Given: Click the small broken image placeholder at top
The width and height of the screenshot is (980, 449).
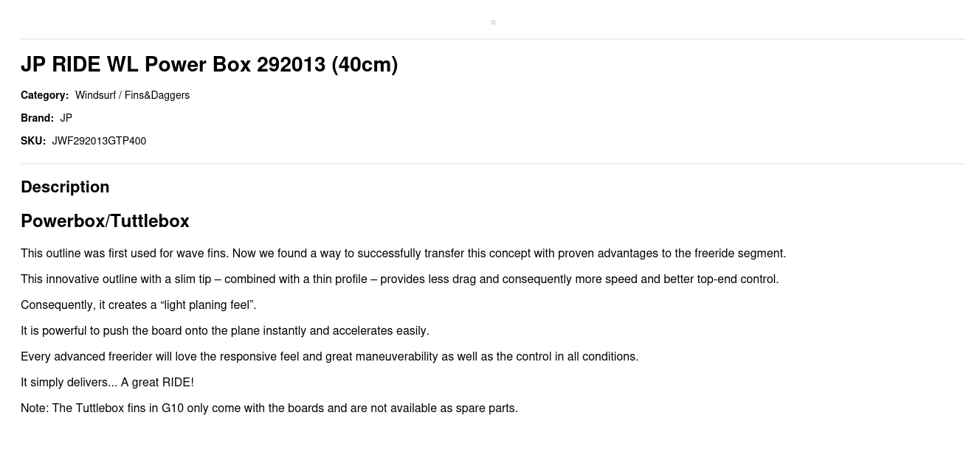Looking at the screenshot, I should 493,22.
